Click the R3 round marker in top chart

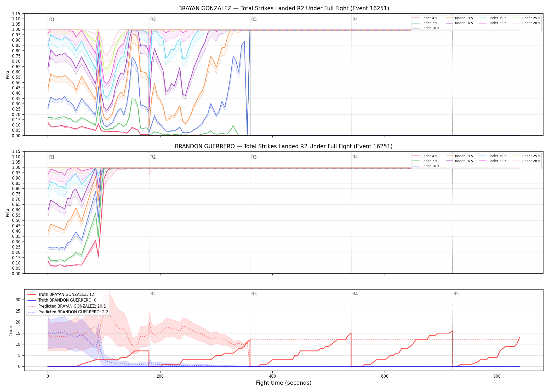(254, 19)
